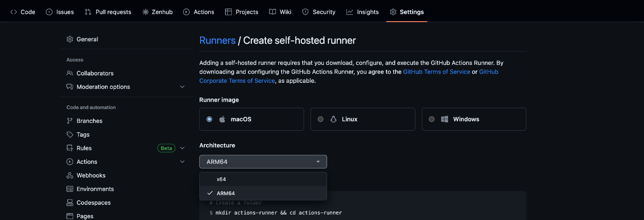Go to the Pull requests tab

click(108, 12)
